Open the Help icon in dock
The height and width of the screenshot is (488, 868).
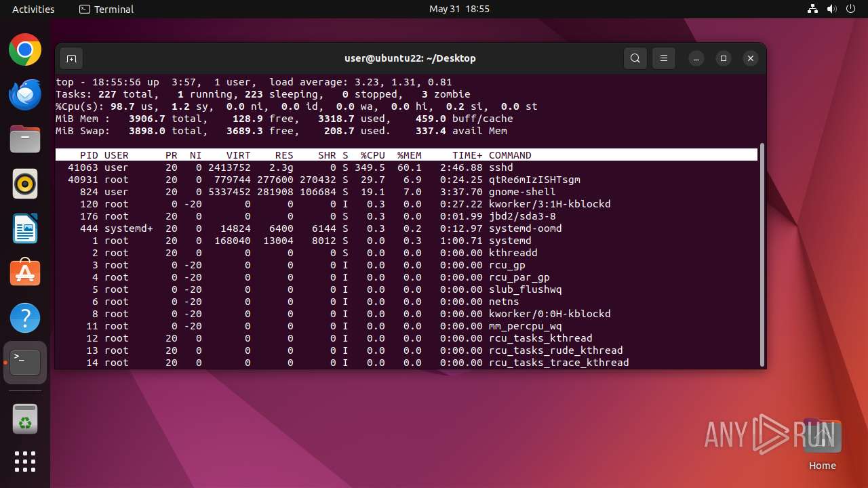tap(25, 318)
